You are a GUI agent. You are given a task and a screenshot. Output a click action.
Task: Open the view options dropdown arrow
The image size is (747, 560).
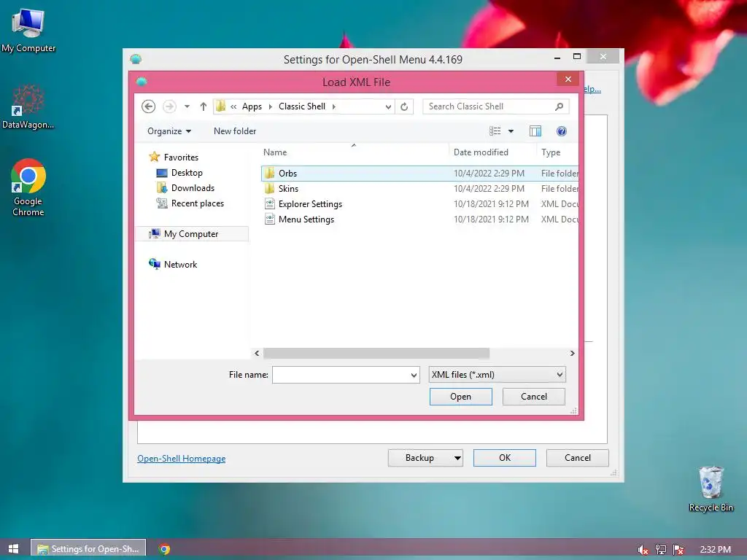511,131
